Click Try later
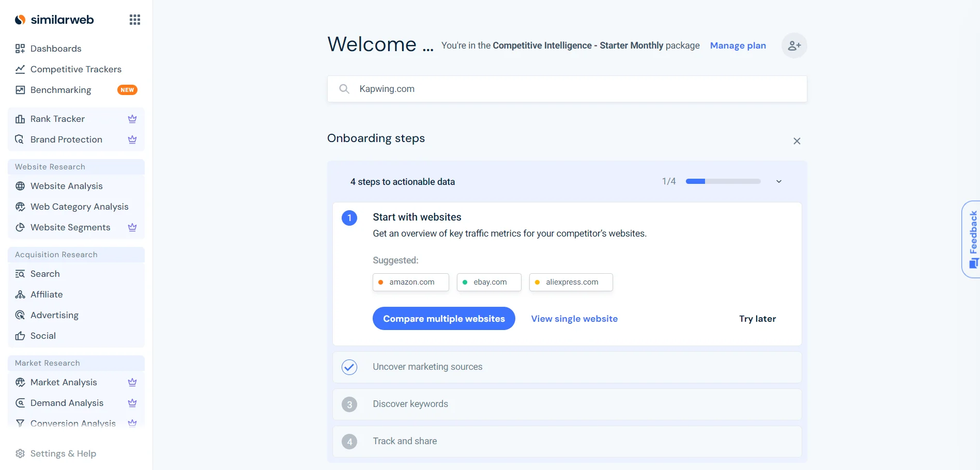This screenshot has width=980, height=470. click(757, 319)
